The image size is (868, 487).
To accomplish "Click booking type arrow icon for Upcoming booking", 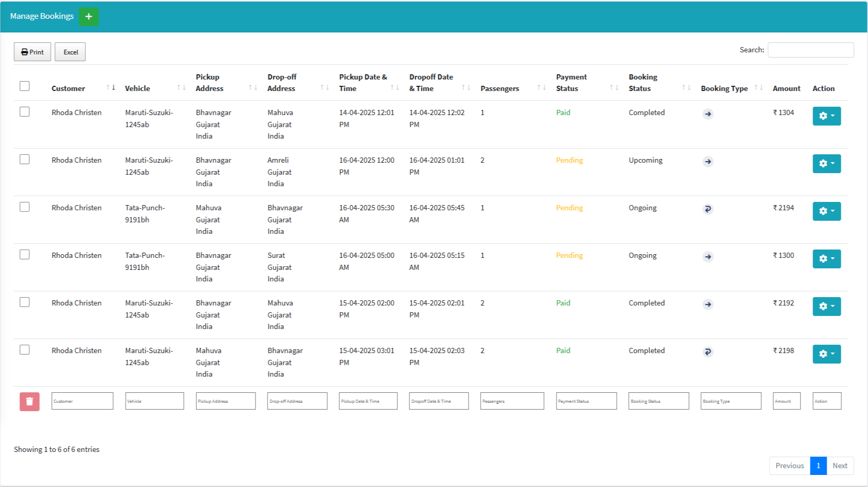I will coord(708,162).
